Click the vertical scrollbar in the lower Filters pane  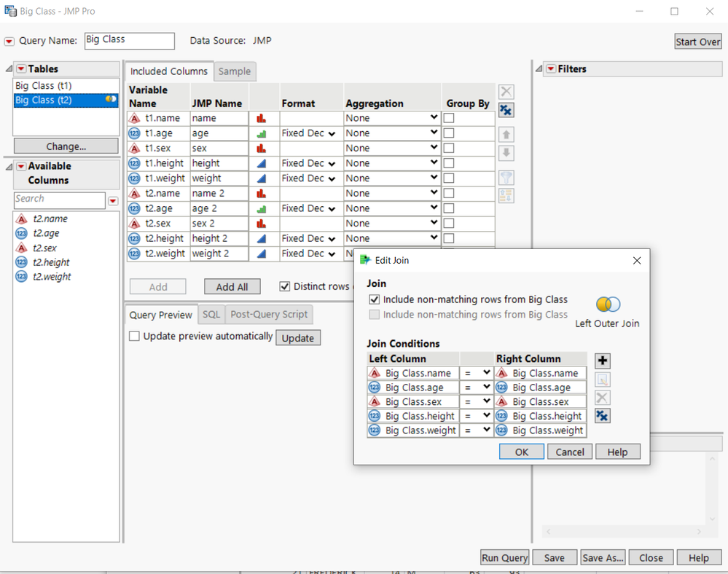click(x=712, y=489)
